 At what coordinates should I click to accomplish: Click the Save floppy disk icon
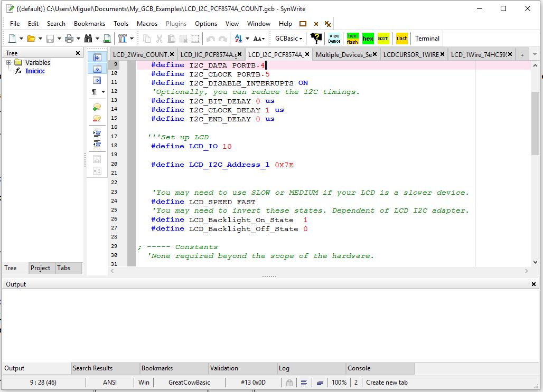50,39
